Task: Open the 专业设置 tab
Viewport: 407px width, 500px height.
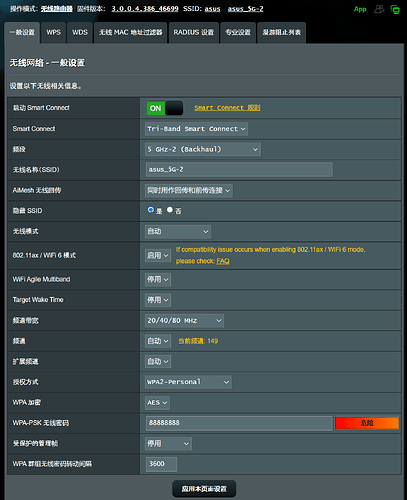Action: tap(238, 33)
